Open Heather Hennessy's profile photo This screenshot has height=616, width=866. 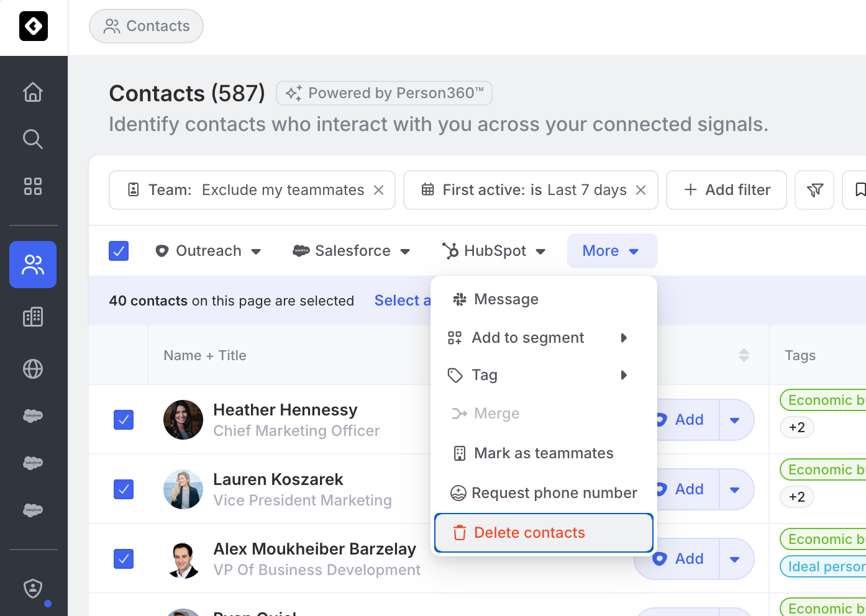point(183,420)
